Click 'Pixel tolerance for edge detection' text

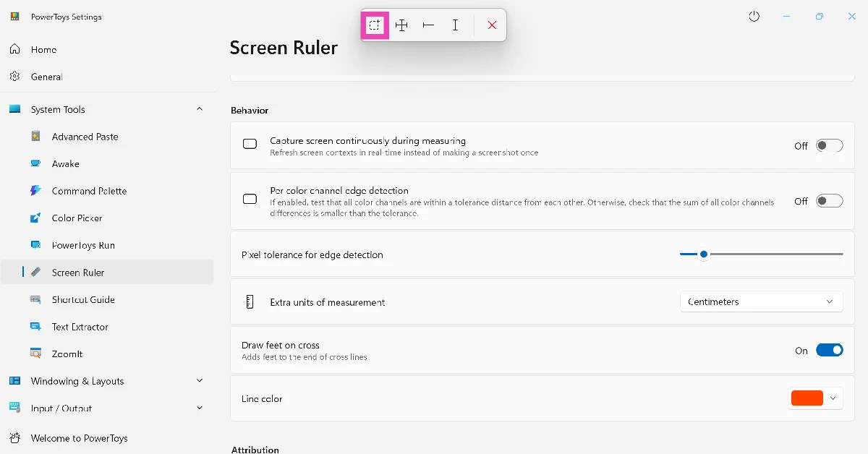(312, 254)
